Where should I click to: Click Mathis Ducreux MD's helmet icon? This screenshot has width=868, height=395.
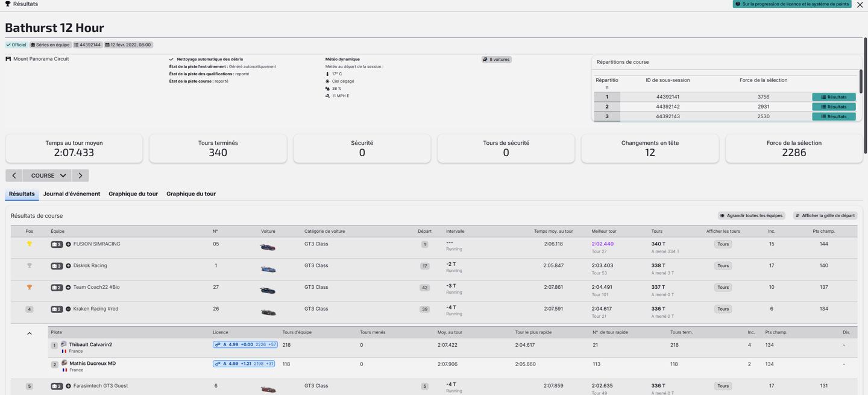click(x=64, y=363)
